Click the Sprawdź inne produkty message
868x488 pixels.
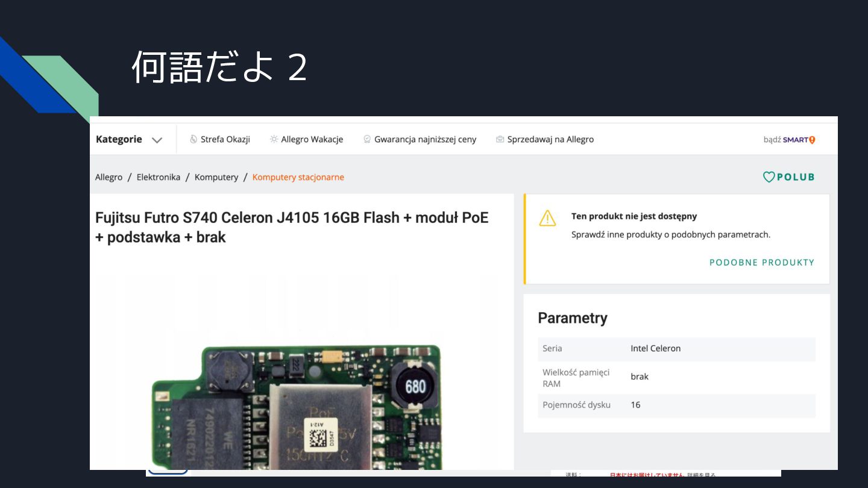[671, 234]
